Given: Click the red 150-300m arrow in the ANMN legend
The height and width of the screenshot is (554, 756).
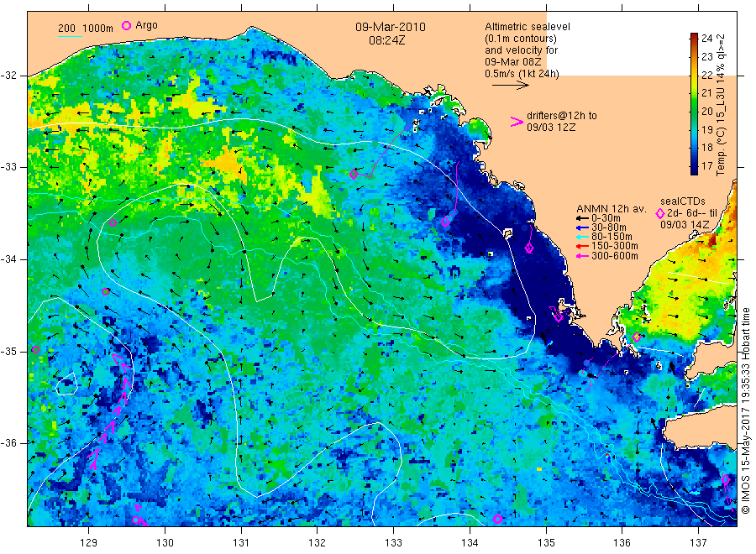Looking at the screenshot, I should (x=582, y=246).
